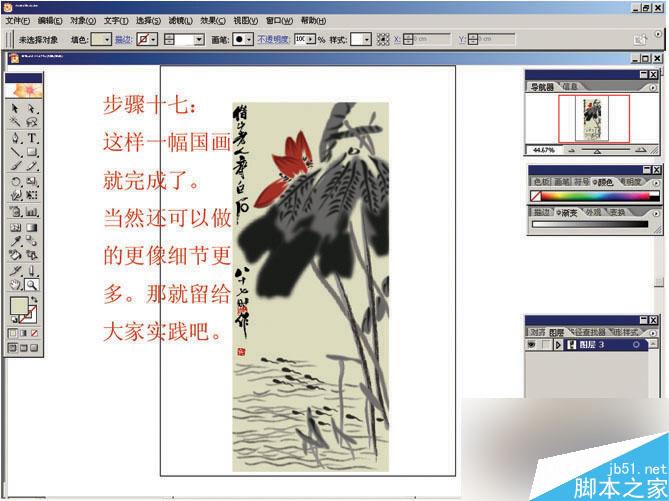The image size is (669, 501).
Task: Select the Warp tool
Action: pos(15,195)
